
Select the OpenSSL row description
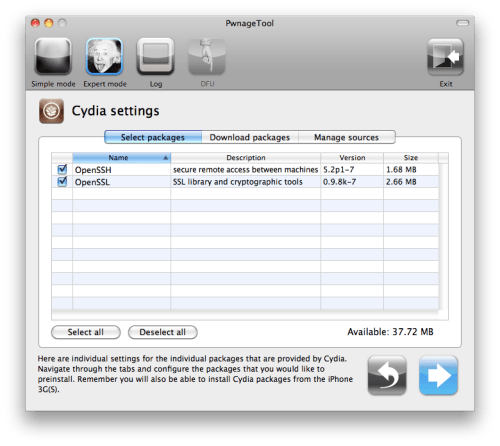click(x=238, y=182)
